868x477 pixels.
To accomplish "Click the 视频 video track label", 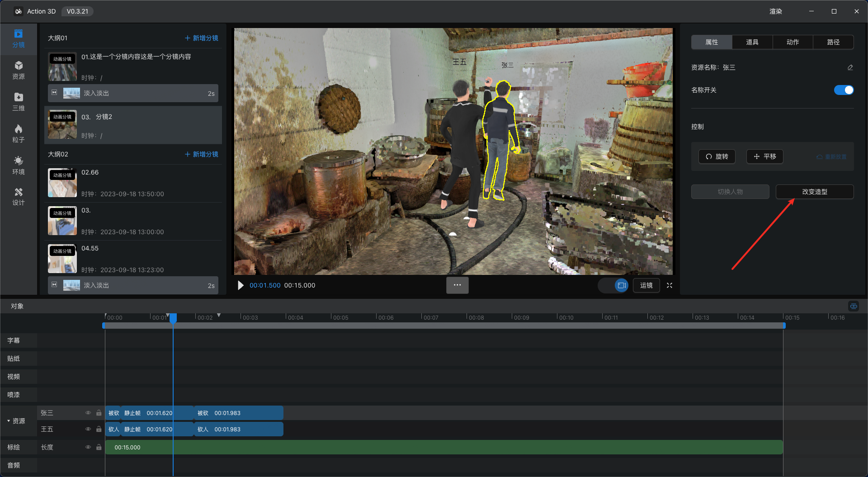I will [x=14, y=377].
